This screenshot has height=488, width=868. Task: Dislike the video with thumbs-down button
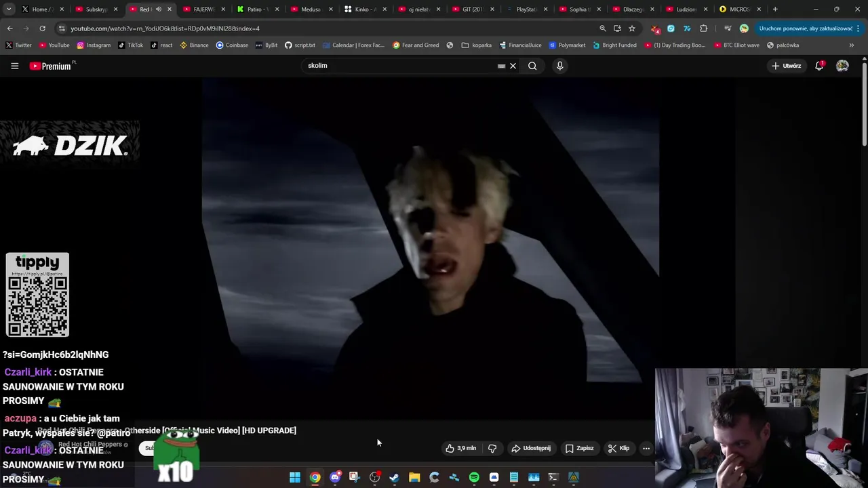(492, 448)
